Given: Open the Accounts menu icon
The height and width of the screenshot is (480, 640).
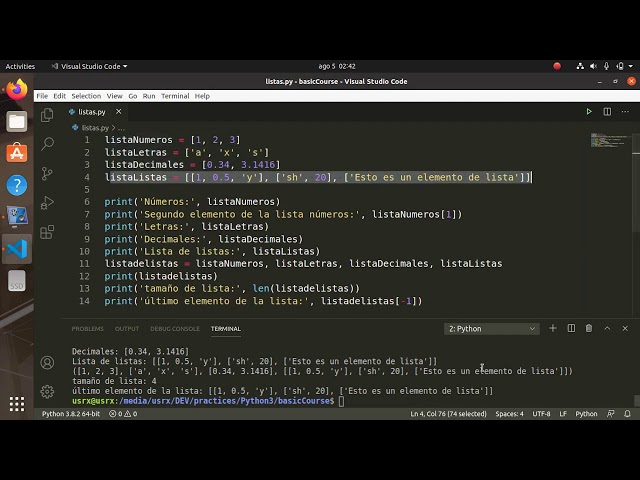Looking at the screenshot, I should [x=47, y=362].
